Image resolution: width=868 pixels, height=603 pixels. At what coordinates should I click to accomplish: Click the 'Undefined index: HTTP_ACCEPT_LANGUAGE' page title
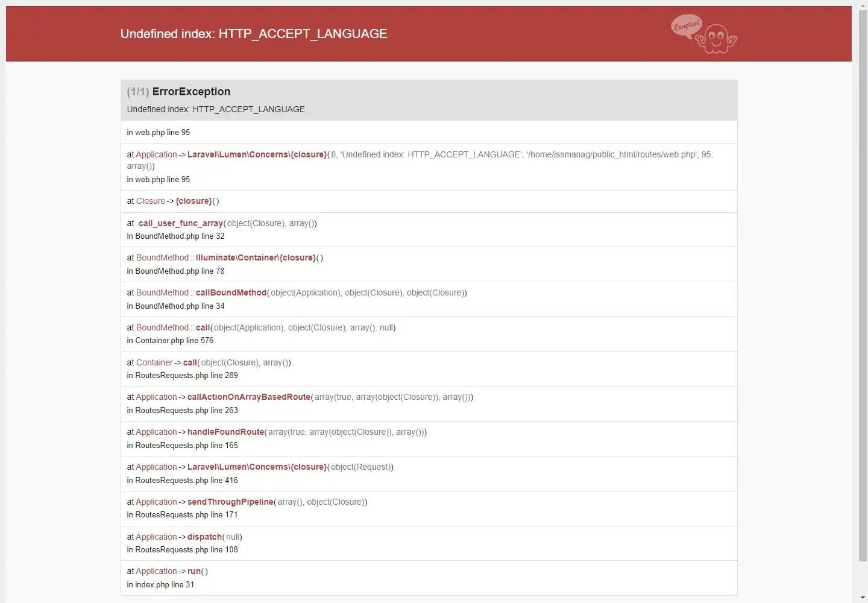point(254,34)
